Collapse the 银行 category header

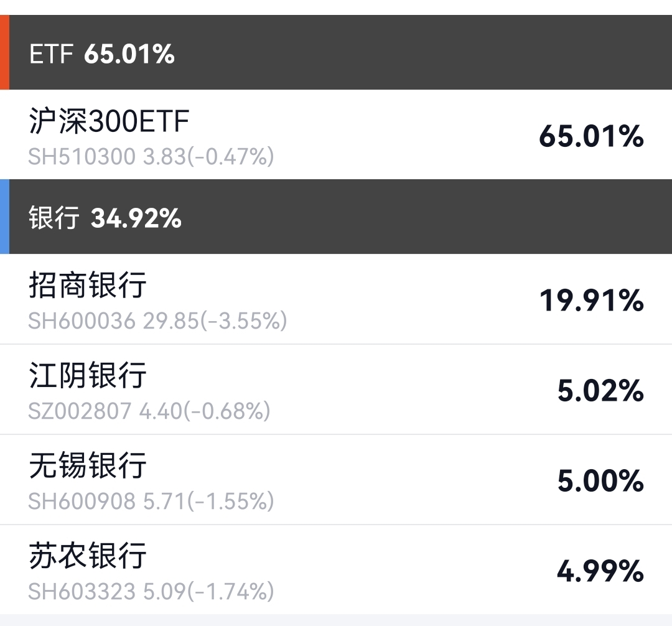click(x=336, y=218)
